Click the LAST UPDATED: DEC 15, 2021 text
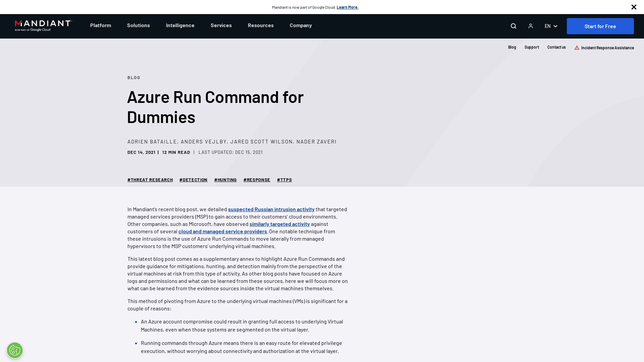 pyautogui.click(x=231, y=152)
